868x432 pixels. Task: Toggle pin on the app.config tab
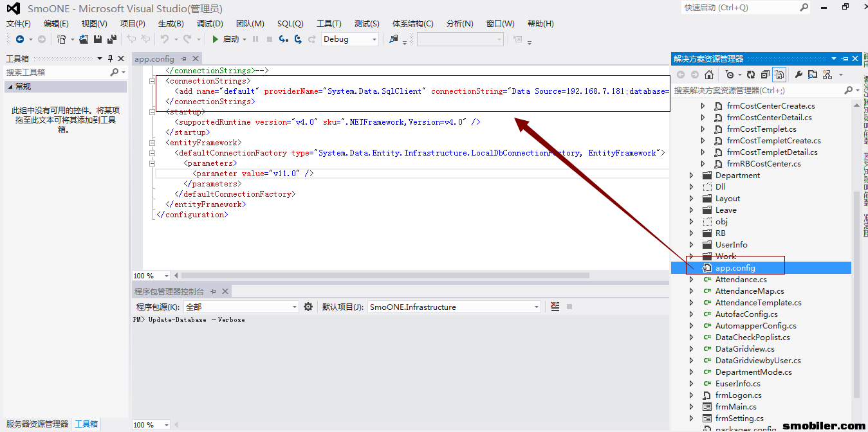coord(184,59)
